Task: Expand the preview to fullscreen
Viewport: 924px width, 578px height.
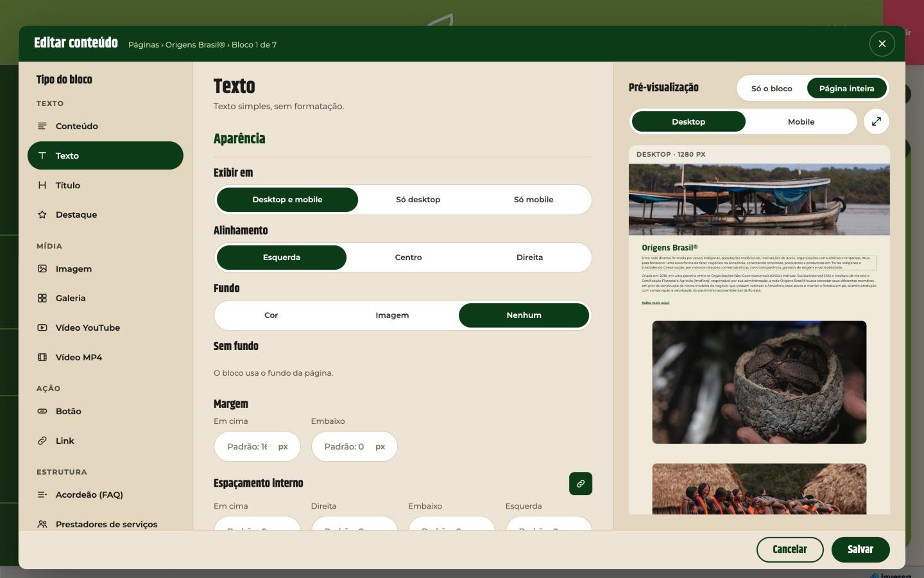Action: 877,121
